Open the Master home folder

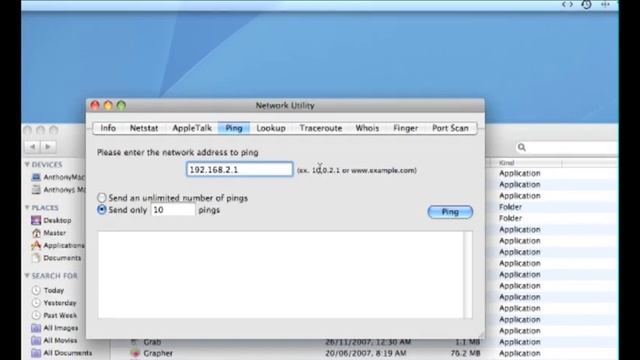click(49, 233)
